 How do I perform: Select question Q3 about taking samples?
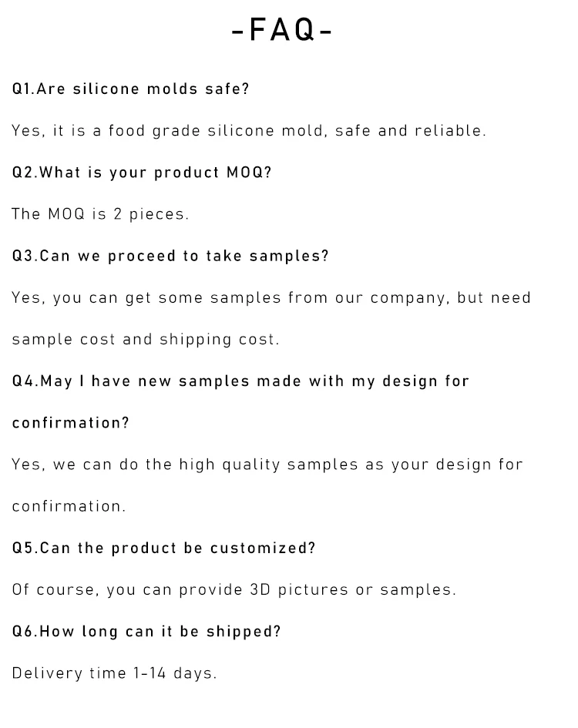tap(170, 256)
